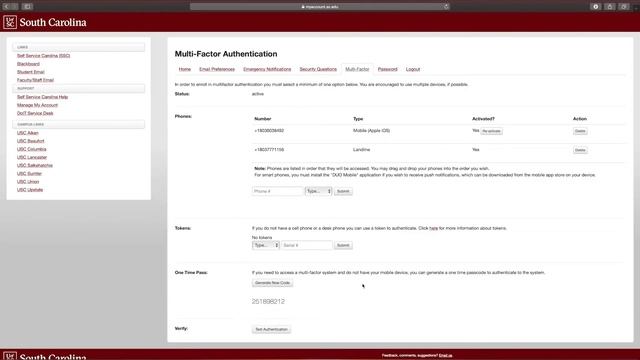This screenshot has height=360, width=640.
Task: Click the Email us feedback link
Action: click(445, 356)
